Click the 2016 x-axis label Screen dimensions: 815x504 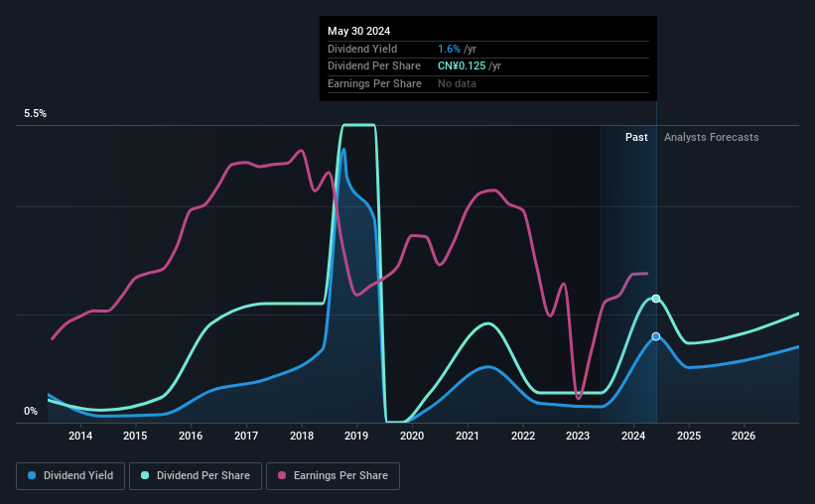[191, 436]
